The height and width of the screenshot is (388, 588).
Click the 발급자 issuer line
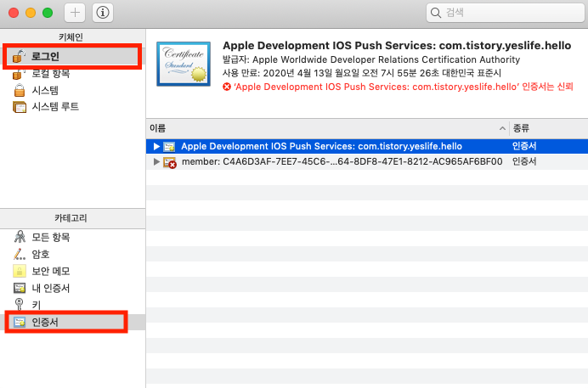point(371,59)
